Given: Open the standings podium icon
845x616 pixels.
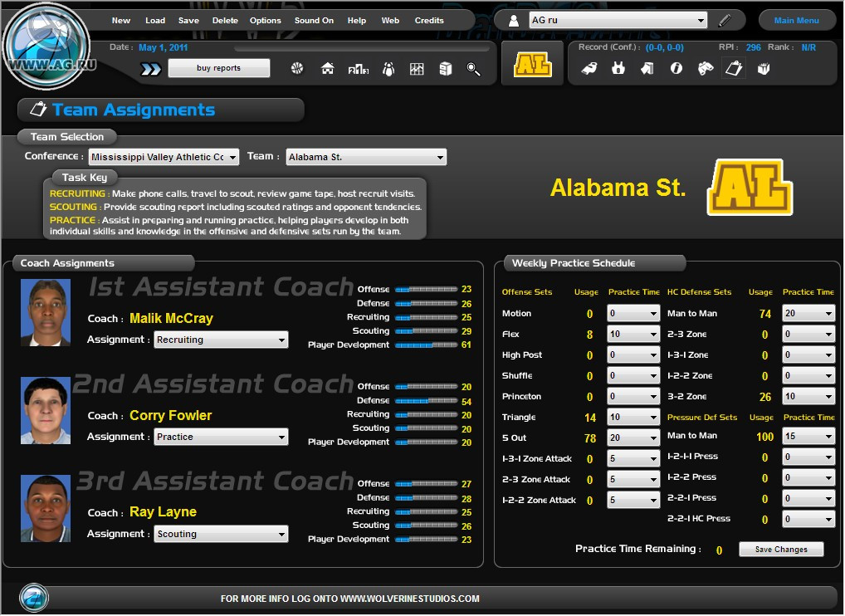Looking at the screenshot, I should tap(359, 69).
